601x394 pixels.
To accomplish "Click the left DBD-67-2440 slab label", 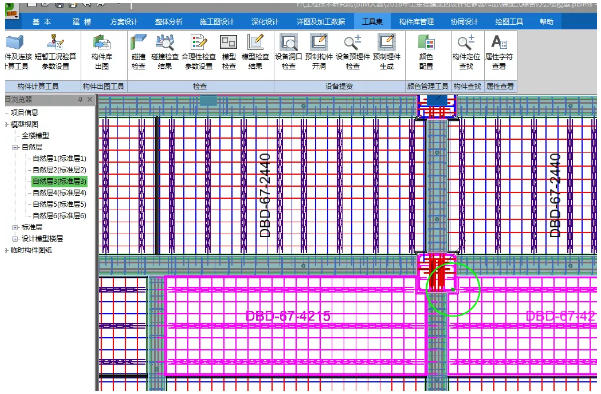I will 265,195.
